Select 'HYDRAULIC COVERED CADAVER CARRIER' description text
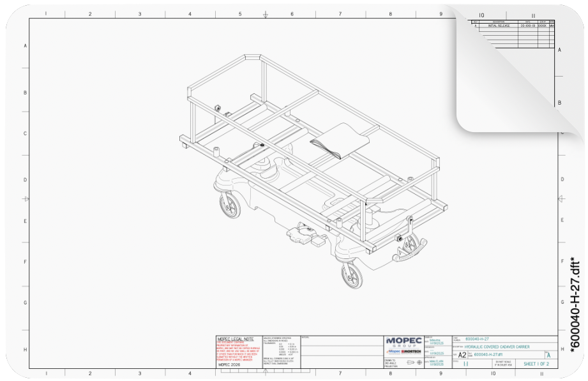The height and width of the screenshot is (381, 588). pyautogui.click(x=497, y=347)
